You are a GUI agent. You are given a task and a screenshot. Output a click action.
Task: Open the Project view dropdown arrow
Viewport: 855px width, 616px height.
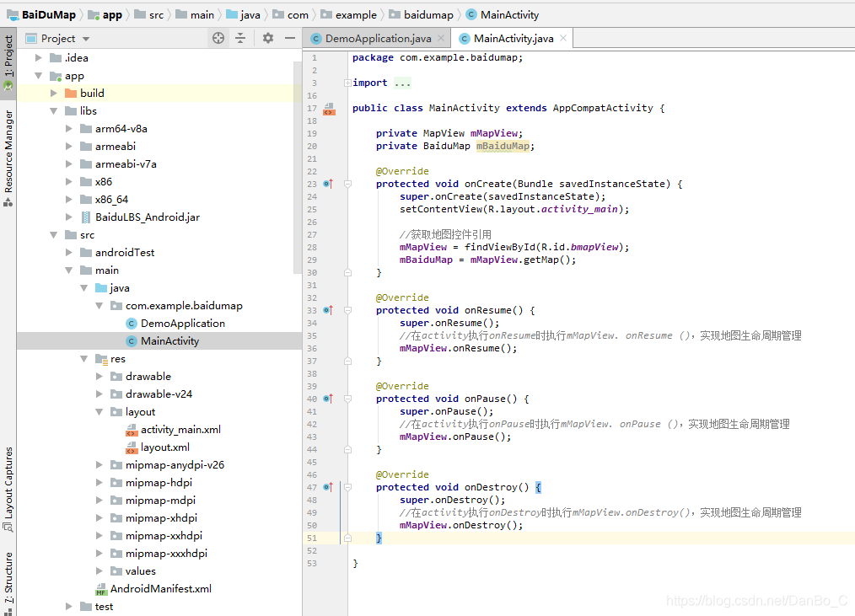[86, 39]
